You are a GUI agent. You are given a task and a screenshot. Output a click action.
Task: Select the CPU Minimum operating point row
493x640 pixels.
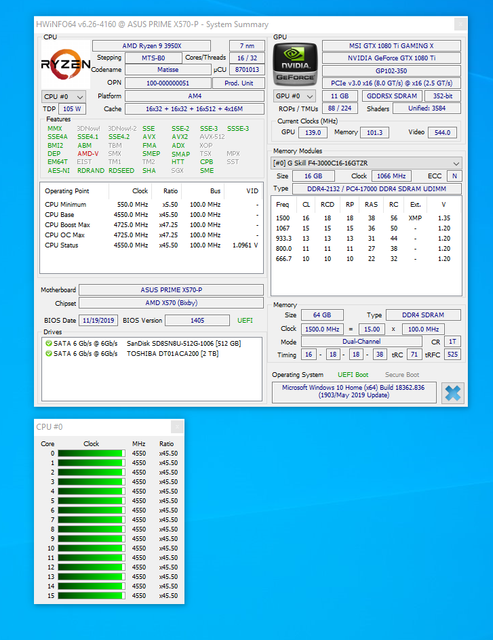tap(151, 204)
